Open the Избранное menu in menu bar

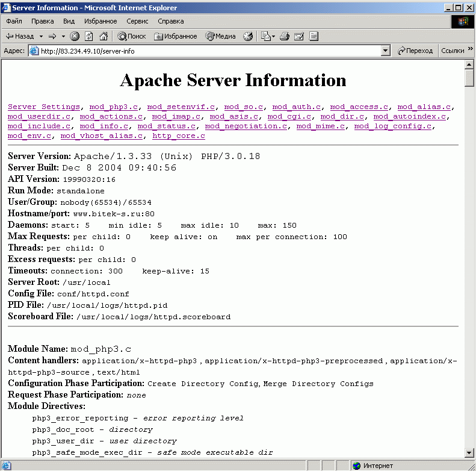pyautogui.click(x=100, y=21)
